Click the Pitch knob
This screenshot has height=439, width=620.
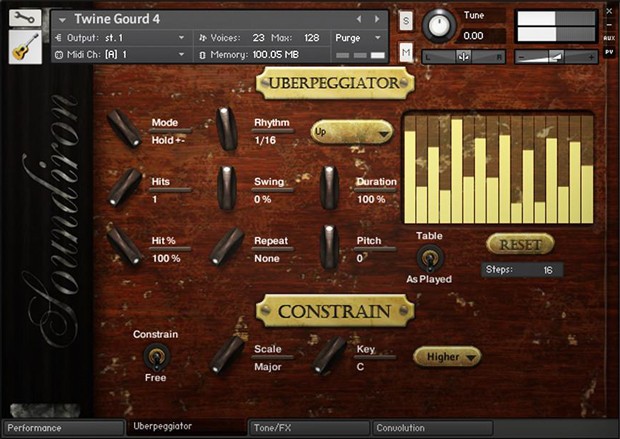tap(329, 247)
